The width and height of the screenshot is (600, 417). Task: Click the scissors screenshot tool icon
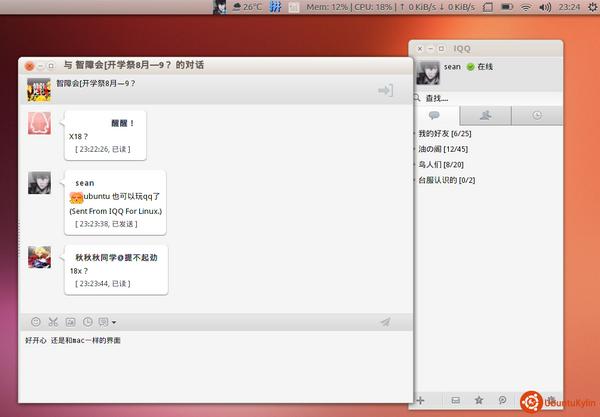pos(53,322)
